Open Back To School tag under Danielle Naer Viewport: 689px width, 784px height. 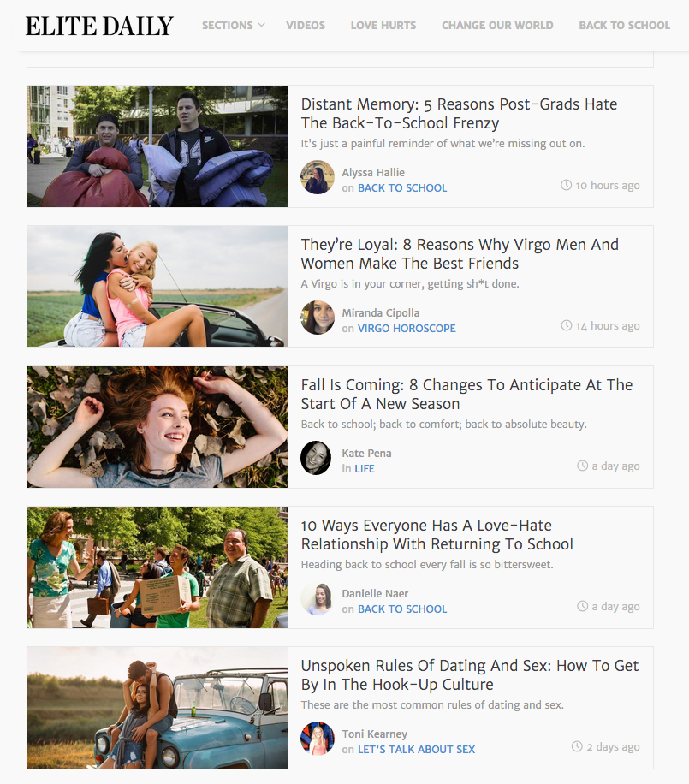click(402, 609)
